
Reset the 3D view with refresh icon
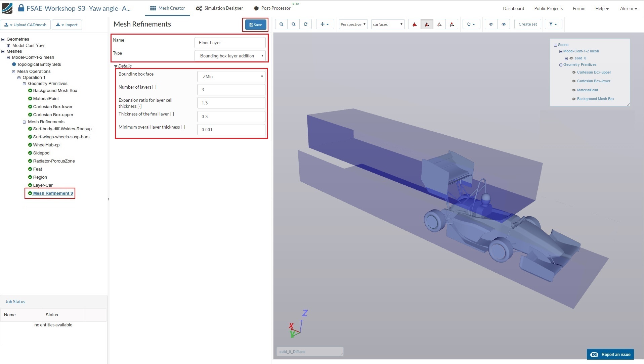[305, 24]
